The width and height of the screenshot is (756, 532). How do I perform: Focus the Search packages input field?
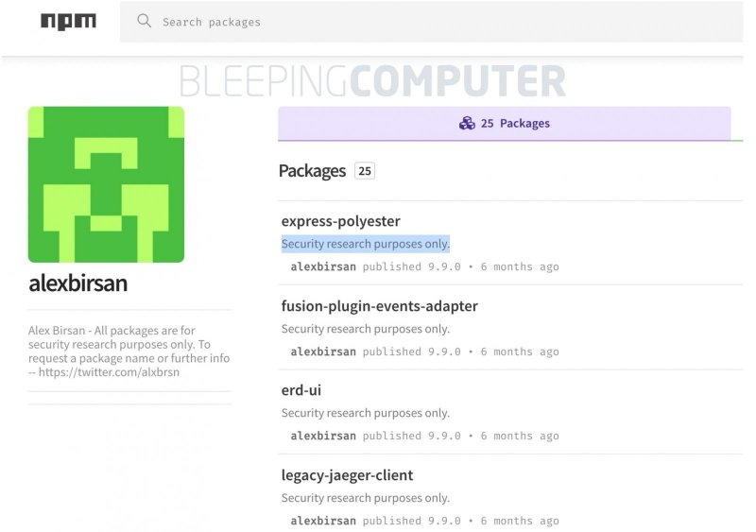click(378, 22)
